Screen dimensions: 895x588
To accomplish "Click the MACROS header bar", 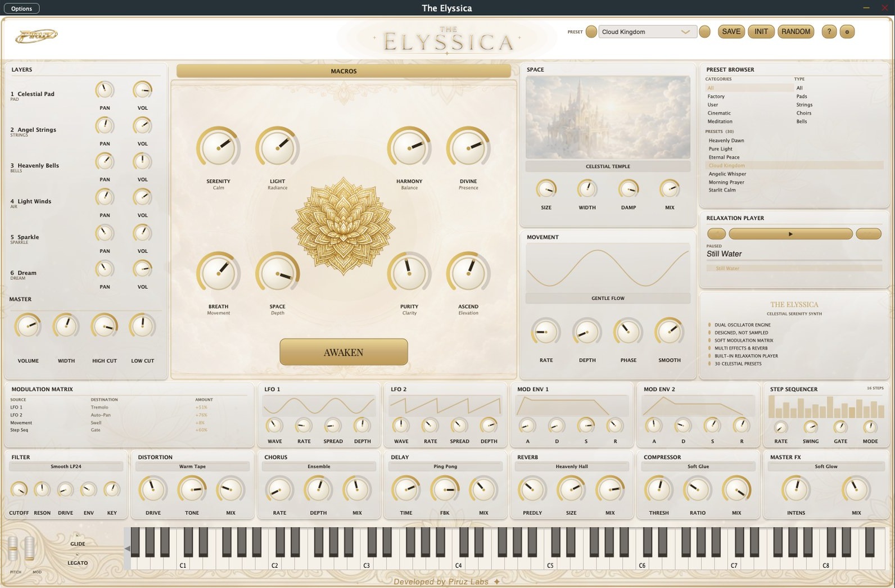I will (343, 71).
